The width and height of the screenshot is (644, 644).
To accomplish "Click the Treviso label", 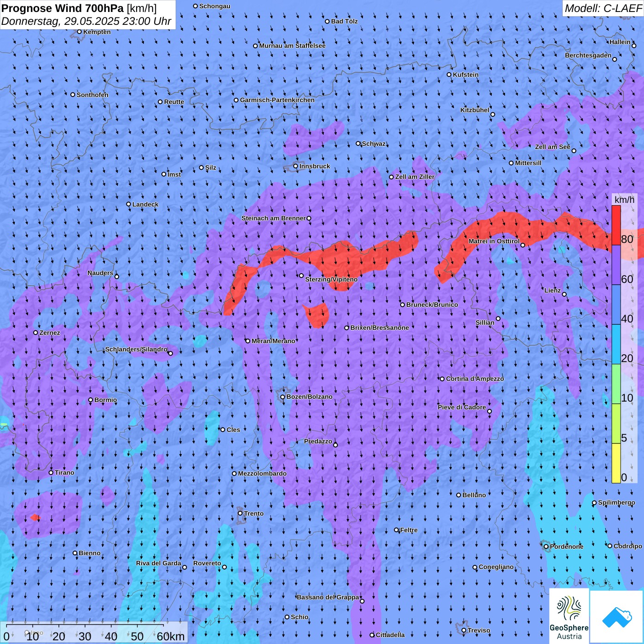I will (x=479, y=630).
